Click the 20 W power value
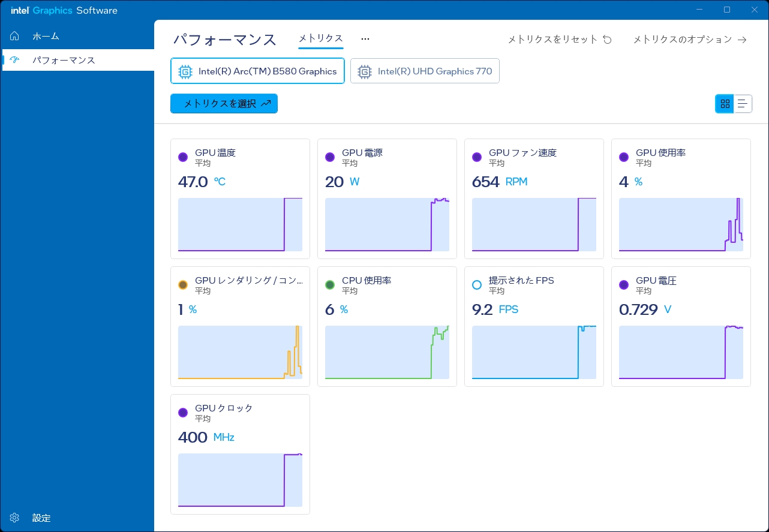The image size is (769, 532). pyautogui.click(x=342, y=182)
